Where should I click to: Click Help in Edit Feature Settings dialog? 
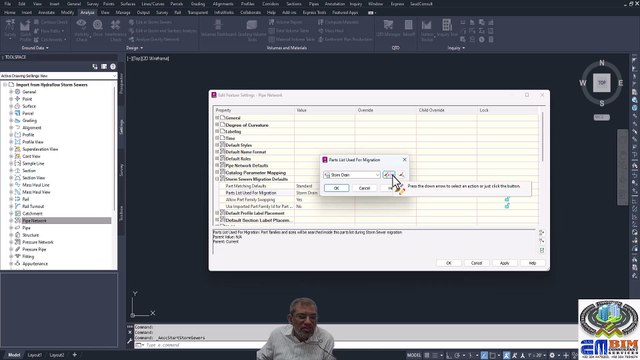click(x=532, y=263)
